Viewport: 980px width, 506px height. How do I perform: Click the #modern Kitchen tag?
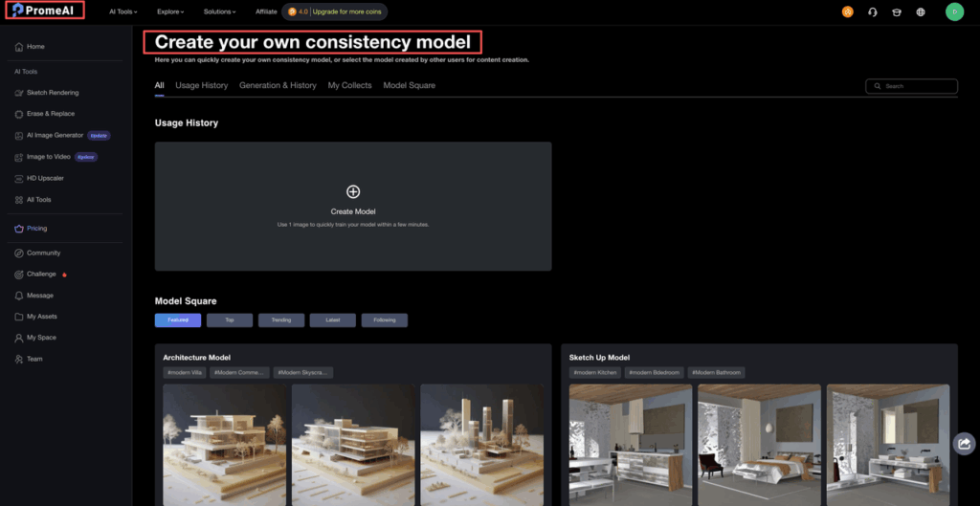point(594,373)
